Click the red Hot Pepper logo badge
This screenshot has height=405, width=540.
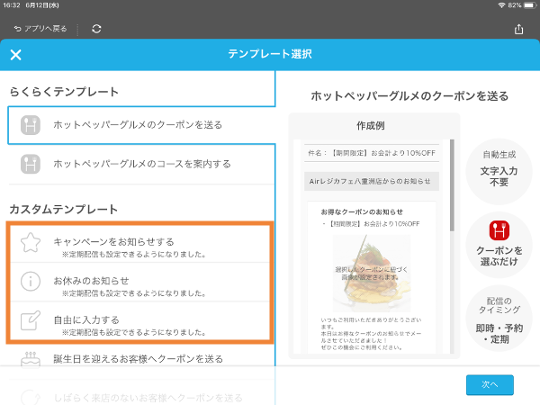[x=499, y=230]
